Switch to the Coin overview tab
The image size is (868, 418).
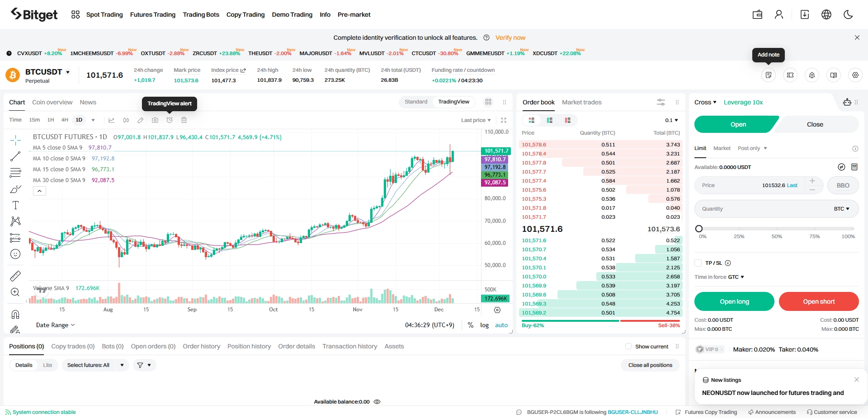(x=52, y=102)
